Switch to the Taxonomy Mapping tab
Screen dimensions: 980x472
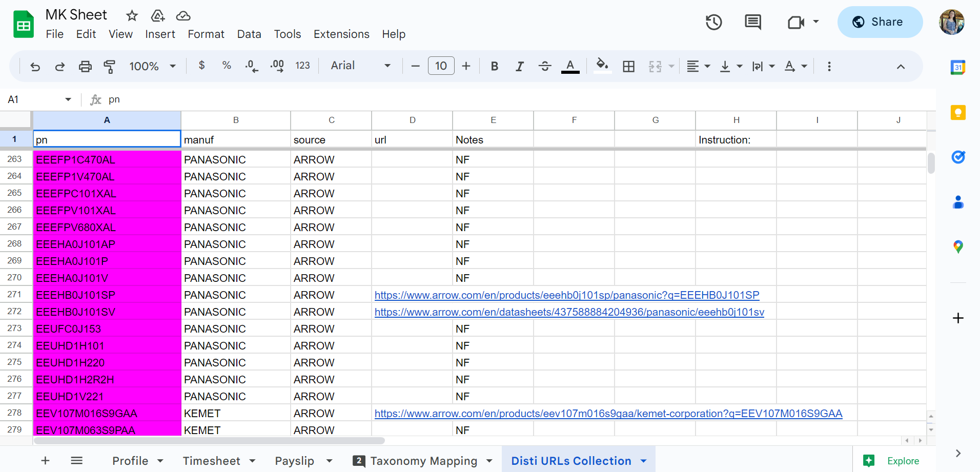click(423, 461)
